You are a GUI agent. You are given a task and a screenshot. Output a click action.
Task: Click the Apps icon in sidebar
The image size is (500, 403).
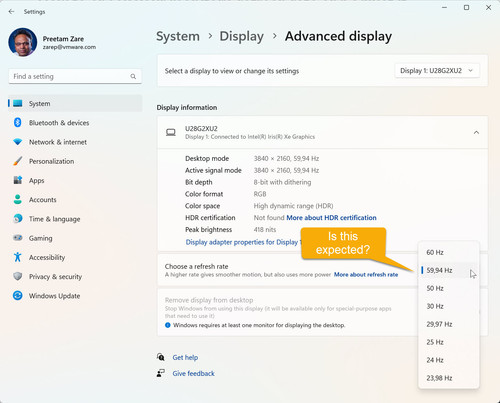pos(18,180)
